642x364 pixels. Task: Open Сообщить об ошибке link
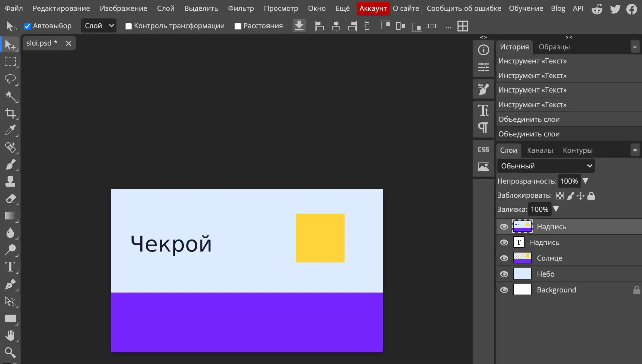464,8
